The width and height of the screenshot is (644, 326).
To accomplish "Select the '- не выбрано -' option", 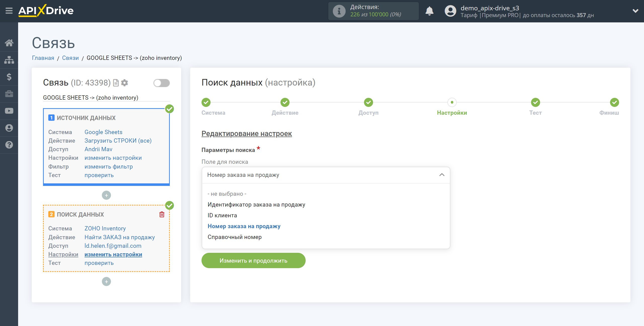I will click(x=227, y=194).
